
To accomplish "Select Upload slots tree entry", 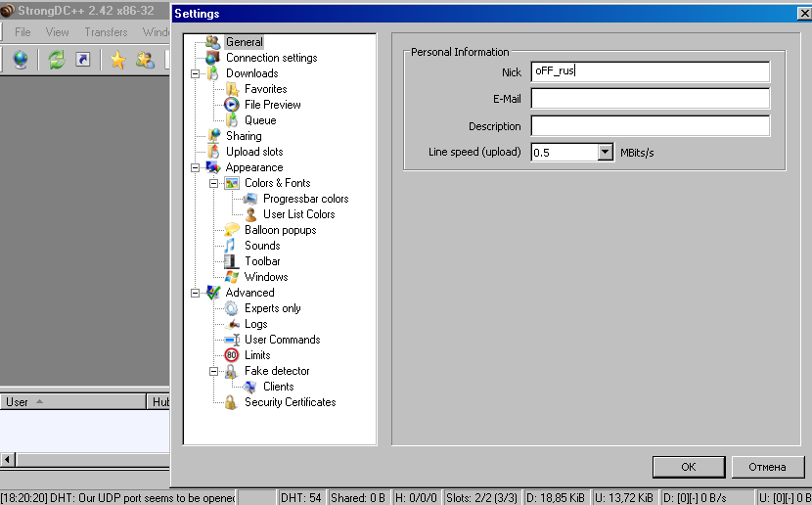I will (254, 152).
